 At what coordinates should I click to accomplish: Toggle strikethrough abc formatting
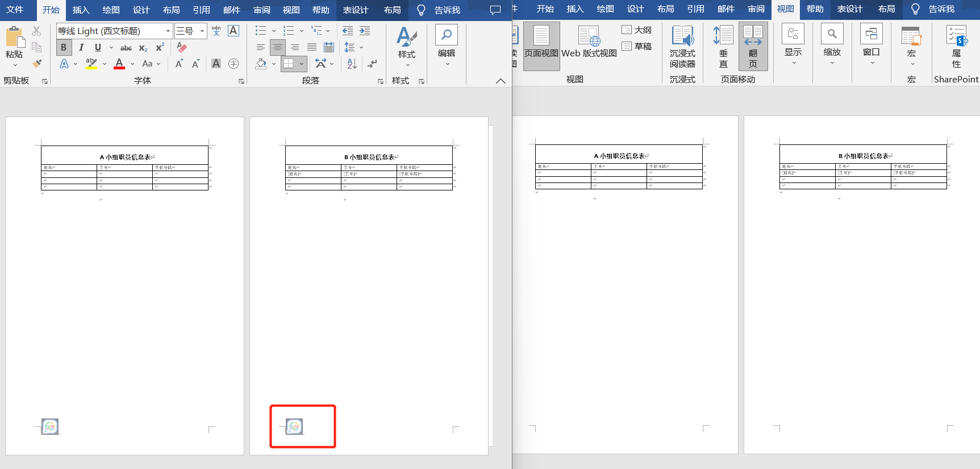[x=126, y=47]
